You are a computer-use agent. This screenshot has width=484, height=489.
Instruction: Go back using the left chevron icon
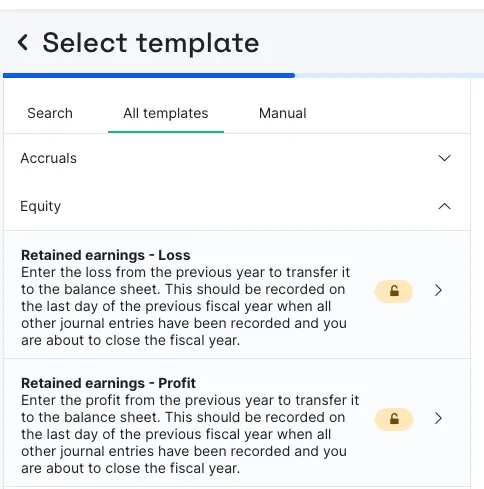(23, 43)
